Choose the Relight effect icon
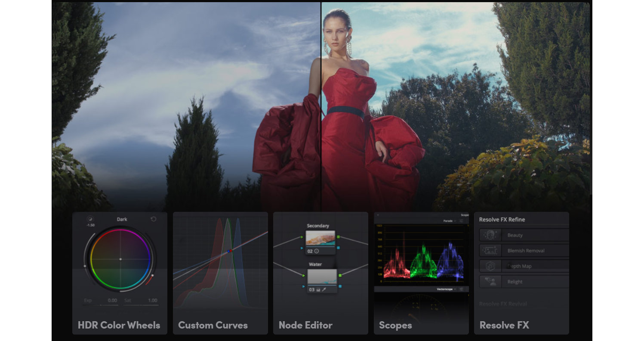This screenshot has width=644, height=341. click(490, 282)
